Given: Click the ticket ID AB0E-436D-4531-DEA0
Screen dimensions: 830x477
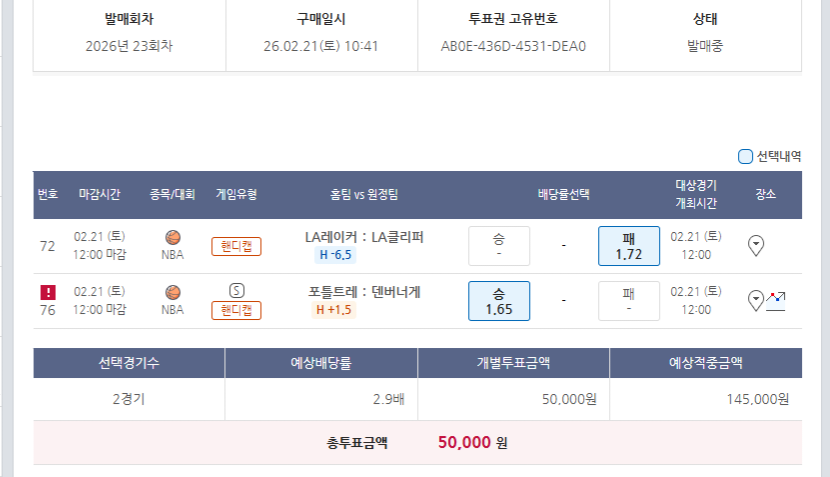Looking at the screenshot, I should [513, 46].
